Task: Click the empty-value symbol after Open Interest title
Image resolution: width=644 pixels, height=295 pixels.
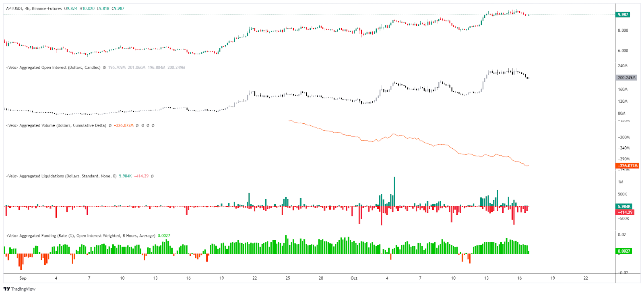Action: pyautogui.click(x=104, y=68)
